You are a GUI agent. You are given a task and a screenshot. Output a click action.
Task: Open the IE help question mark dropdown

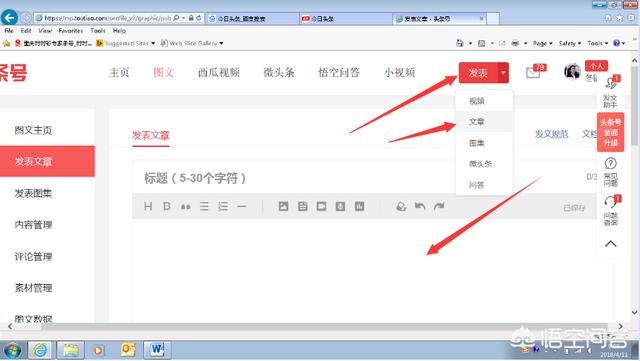click(619, 43)
